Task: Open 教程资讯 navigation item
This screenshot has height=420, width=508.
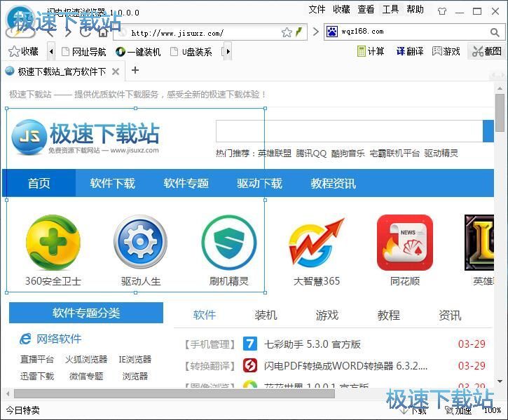Action: click(334, 183)
